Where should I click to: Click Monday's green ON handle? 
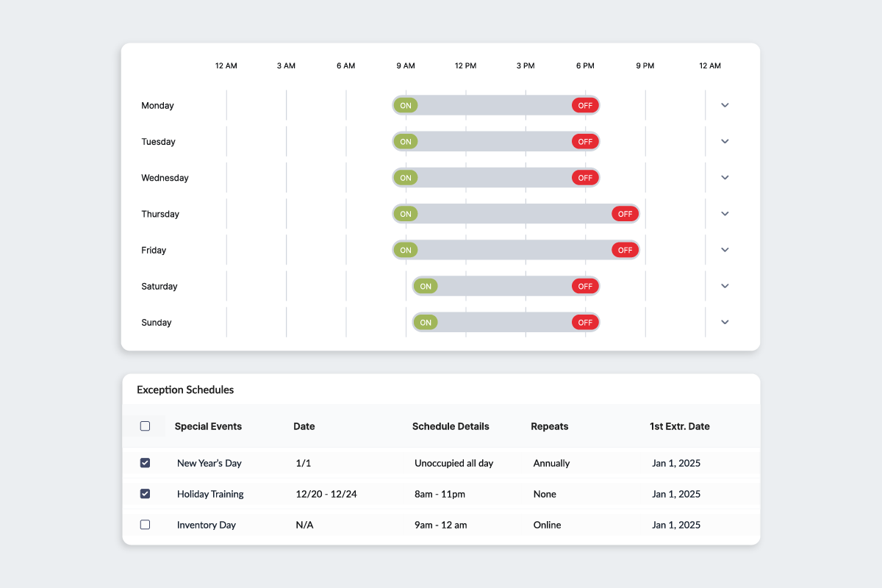(406, 105)
